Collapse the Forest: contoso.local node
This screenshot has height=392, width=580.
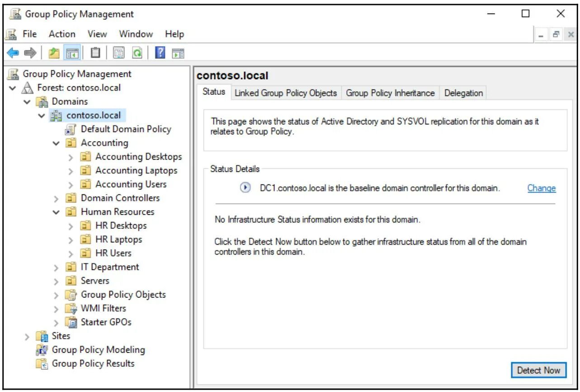(x=13, y=88)
